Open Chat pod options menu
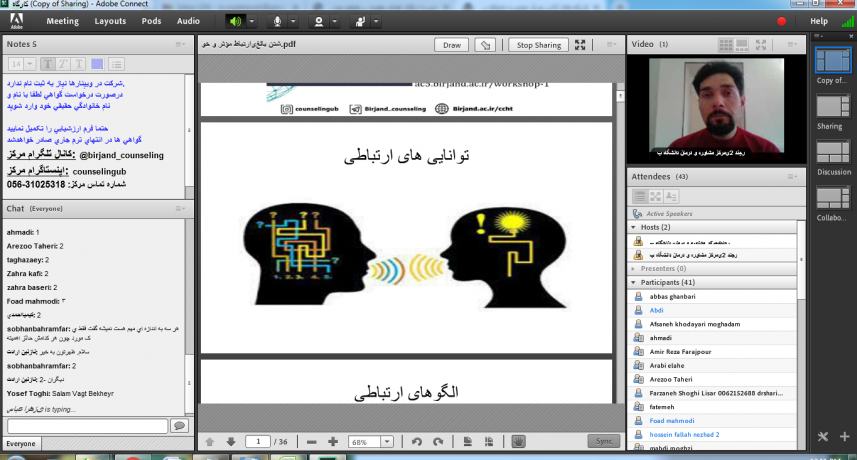This screenshot has width=857, height=460. click(180, 209)
